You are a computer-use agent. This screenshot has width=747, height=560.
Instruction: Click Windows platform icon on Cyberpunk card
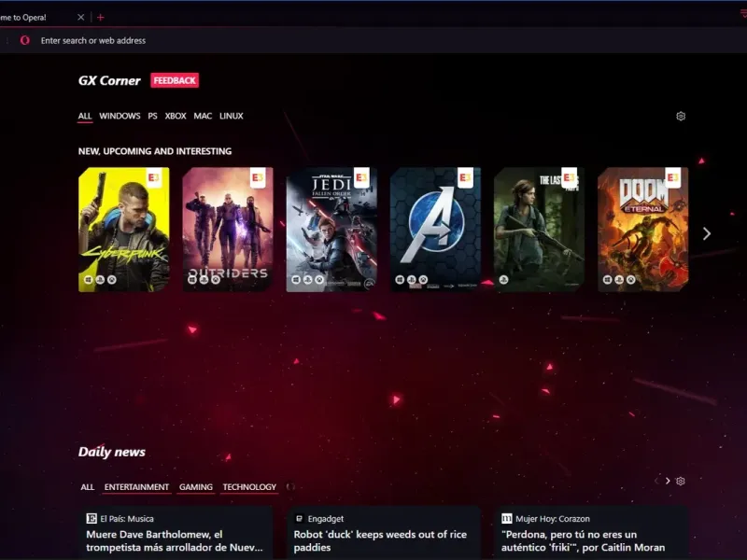pos(89,279)
